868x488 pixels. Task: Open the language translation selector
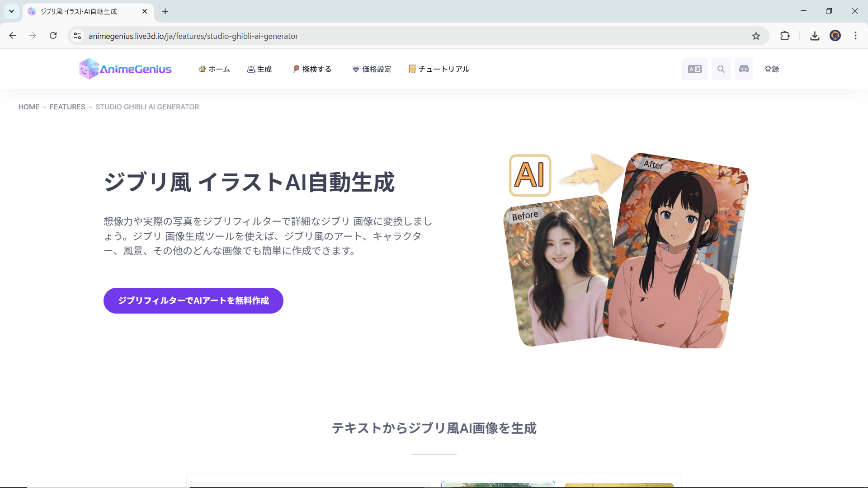pyautogui.click(x=695, y=69)
